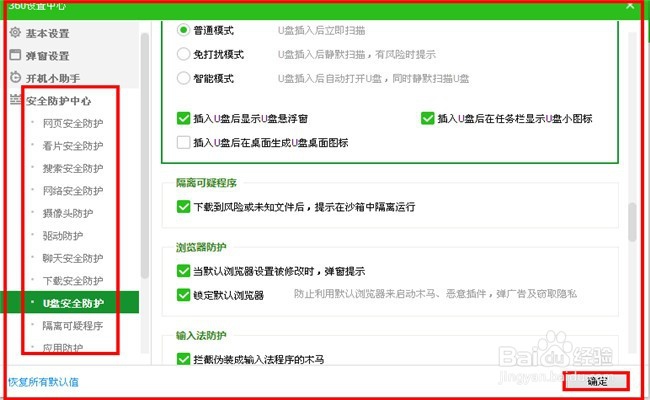Click the sidebar vertical scrollbar
The image size is (650, 400).
coord(145,155)
